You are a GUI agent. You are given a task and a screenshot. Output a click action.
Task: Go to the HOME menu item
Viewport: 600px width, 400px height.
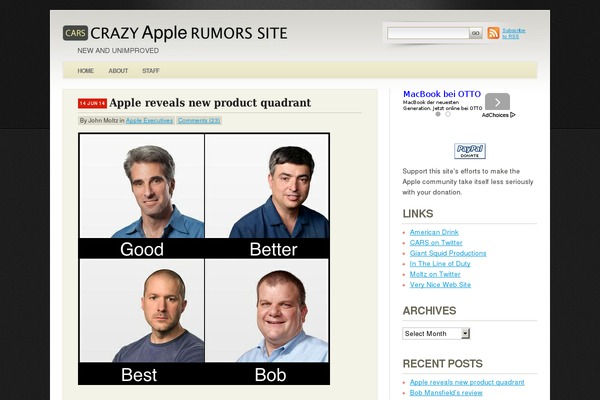coord(86,71)
